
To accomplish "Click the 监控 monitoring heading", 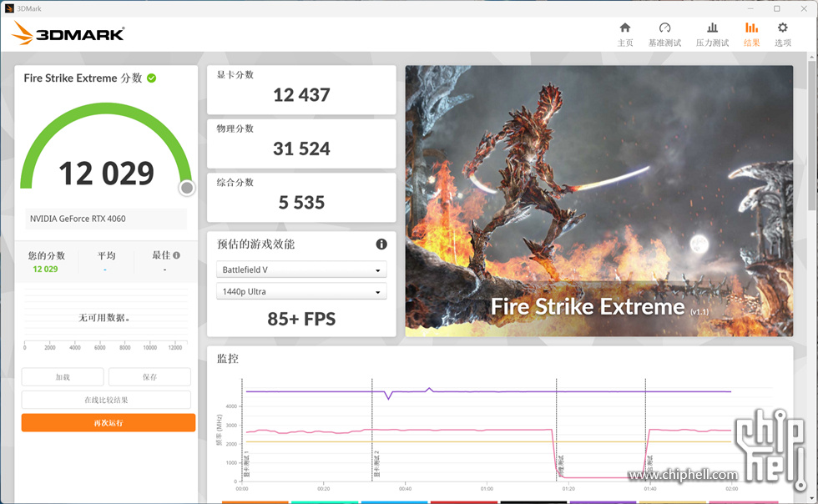I will 227,359.
